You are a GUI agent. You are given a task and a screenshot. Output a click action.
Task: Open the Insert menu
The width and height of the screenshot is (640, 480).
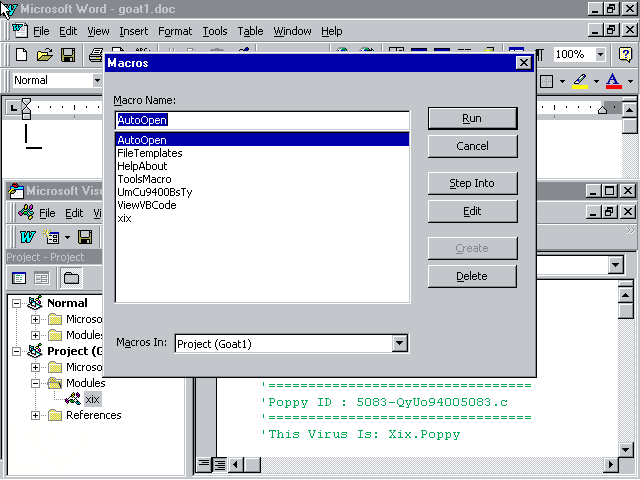(133, 31)
